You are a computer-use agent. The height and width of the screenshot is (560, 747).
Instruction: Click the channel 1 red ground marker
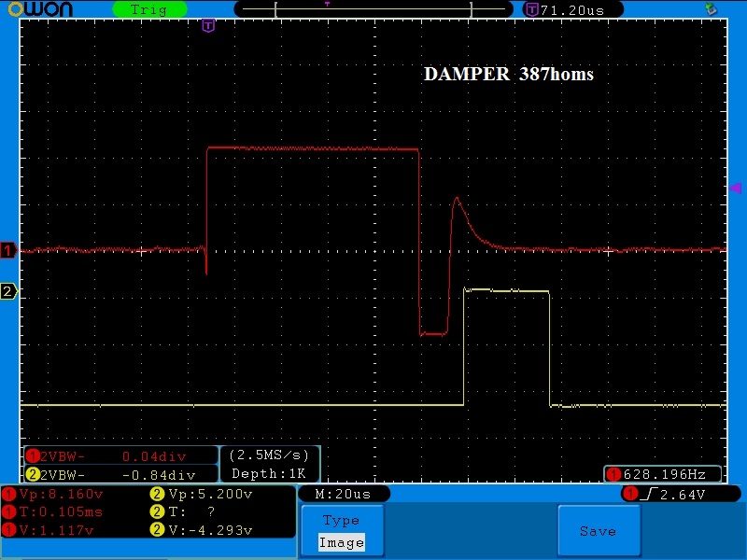(8, 250)
